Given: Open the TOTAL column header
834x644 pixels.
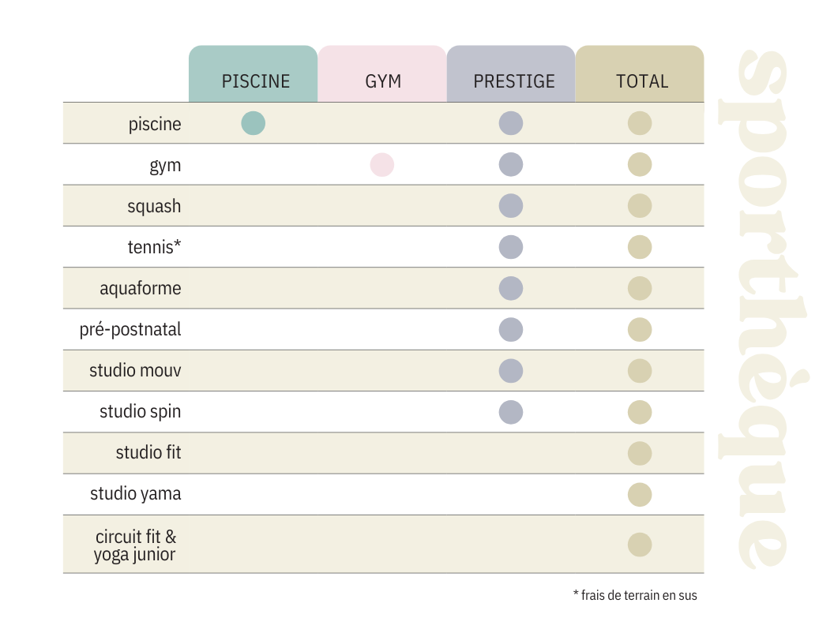Looking at the screenshot, I should [640, 74].
